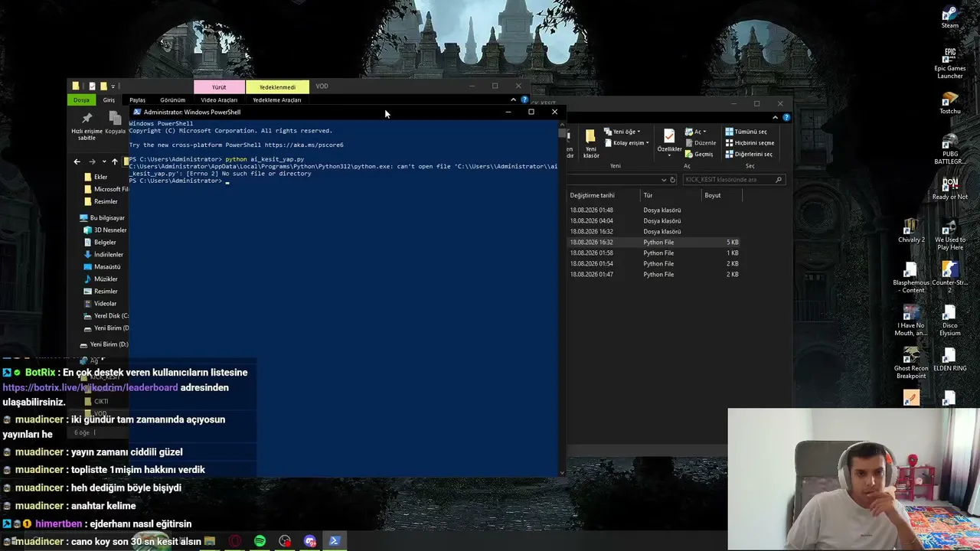Launch Counter-Strike 2 from the desktop
This screenshot has height=551, width=980.
[949, 278]
